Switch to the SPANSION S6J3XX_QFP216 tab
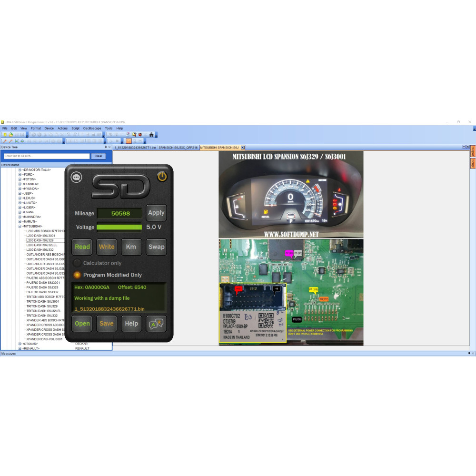 pos(178,148)
